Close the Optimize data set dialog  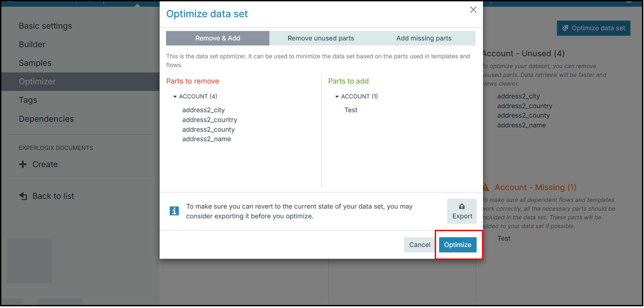click(x=473, y=10)
